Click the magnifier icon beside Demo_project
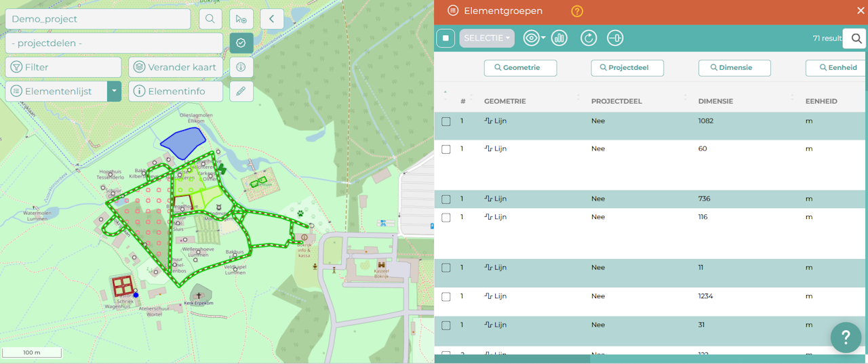868x364 pixels. [x=210, y=19]
